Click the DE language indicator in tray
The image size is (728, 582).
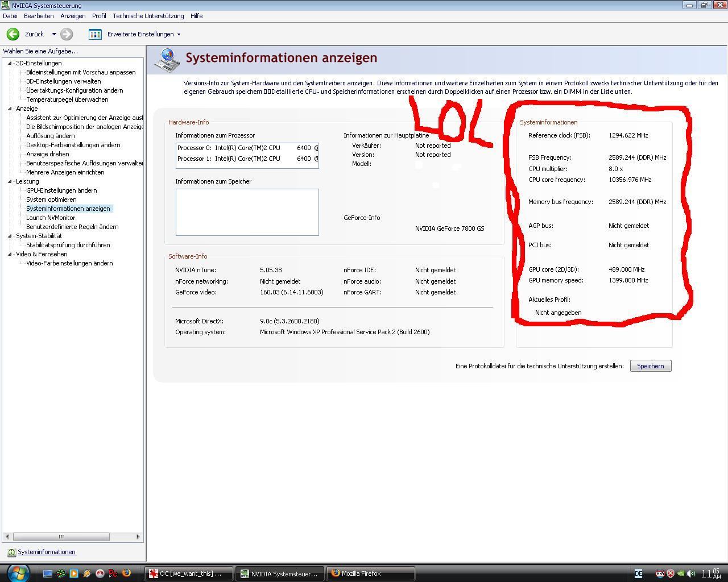tap(639, 573)
